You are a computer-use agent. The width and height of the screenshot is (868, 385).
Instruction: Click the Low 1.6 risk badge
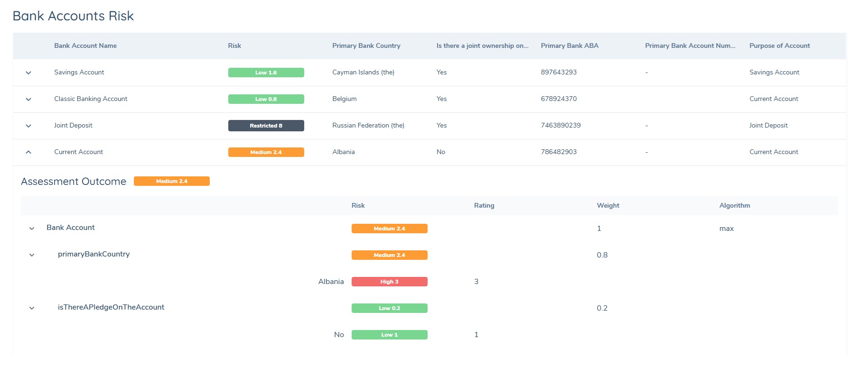[x=266, y=73]
